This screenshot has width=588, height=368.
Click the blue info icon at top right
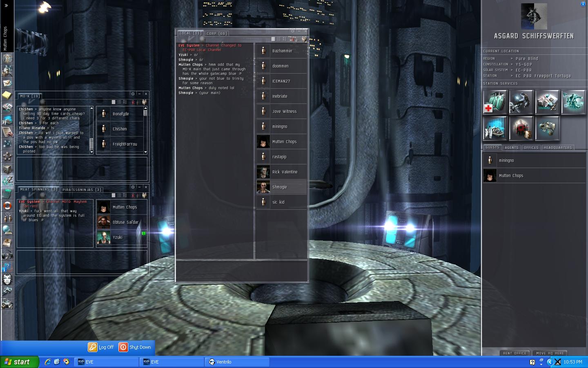583,4
